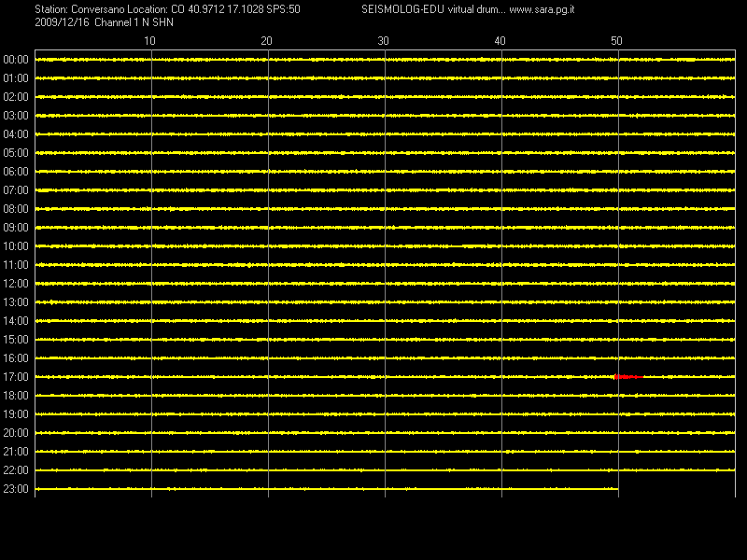Image resolution: width=747 pixels, height=560 pixels.
Task: Click the 18:00 hour label
Action: point(16,396)
